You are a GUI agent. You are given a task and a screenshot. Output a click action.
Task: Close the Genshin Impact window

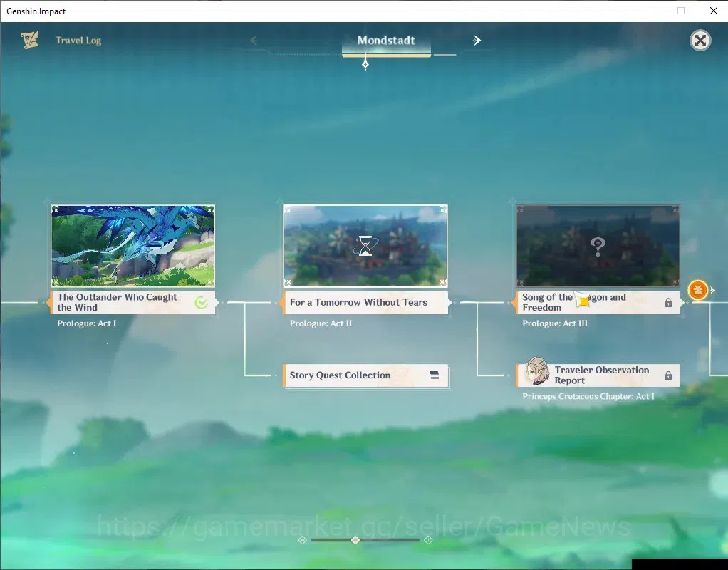pos(714,11)
